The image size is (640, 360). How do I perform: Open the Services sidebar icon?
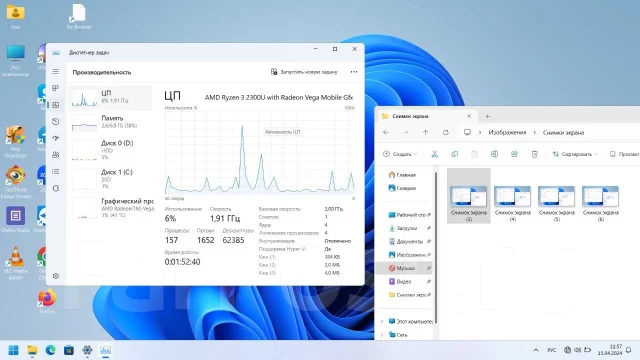56,188
